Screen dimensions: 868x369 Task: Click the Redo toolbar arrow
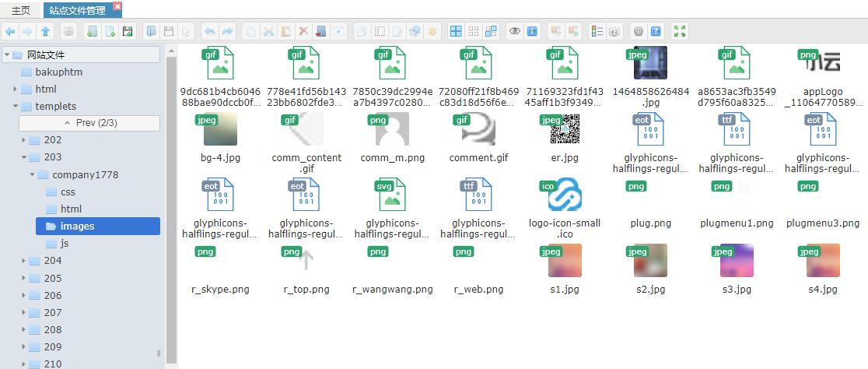click(228, 32)
